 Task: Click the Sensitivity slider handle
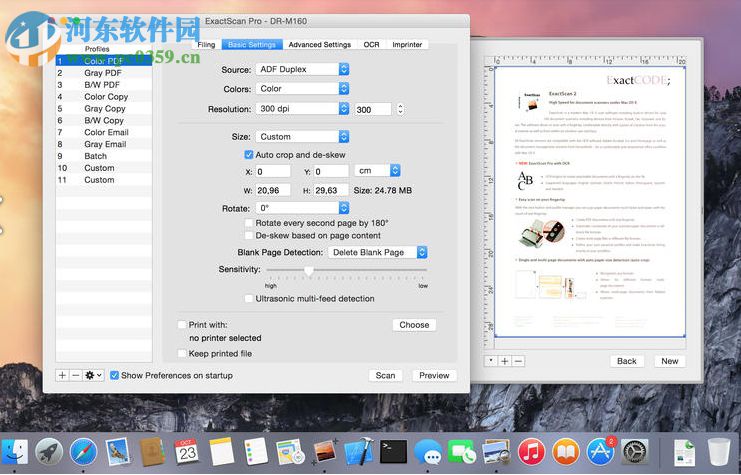click(x=309, y=271)
